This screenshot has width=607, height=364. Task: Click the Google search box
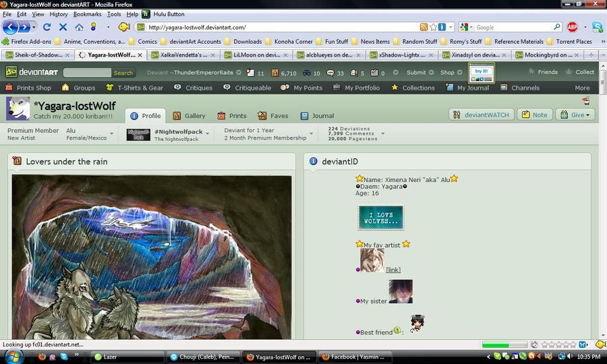514,27
